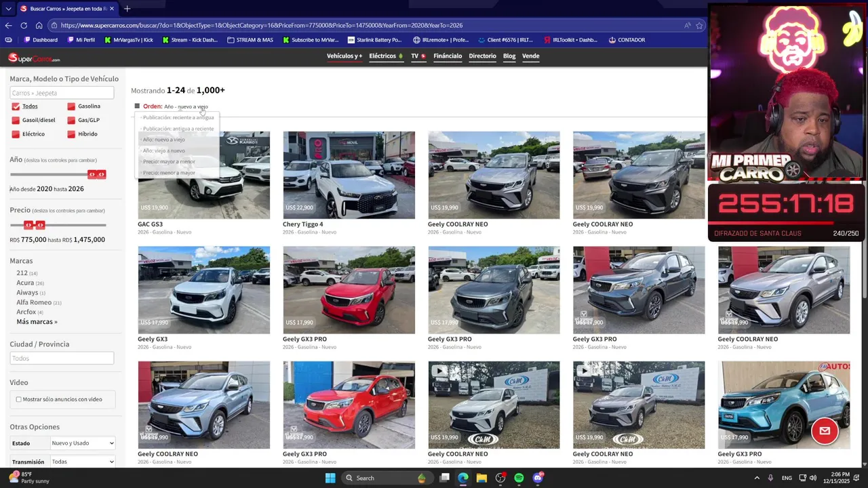
Task: Open the OBS icon in the taskbar
Action: pos(500,478)
